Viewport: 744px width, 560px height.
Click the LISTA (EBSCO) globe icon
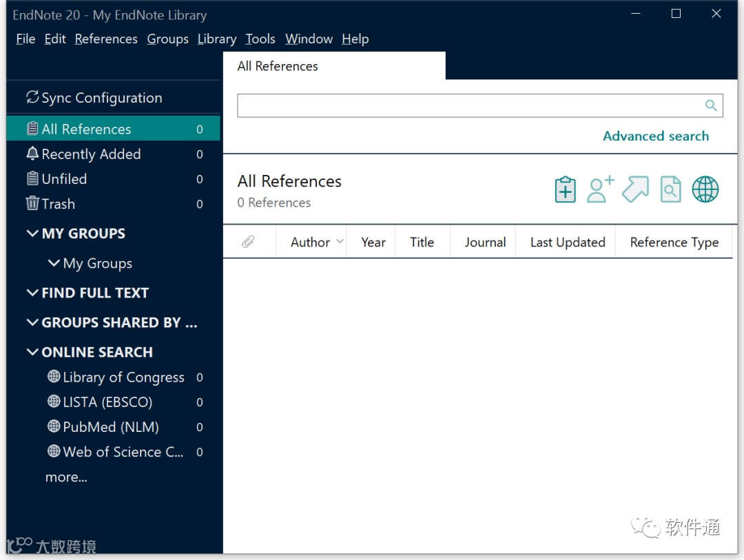(x=54, y=402)
